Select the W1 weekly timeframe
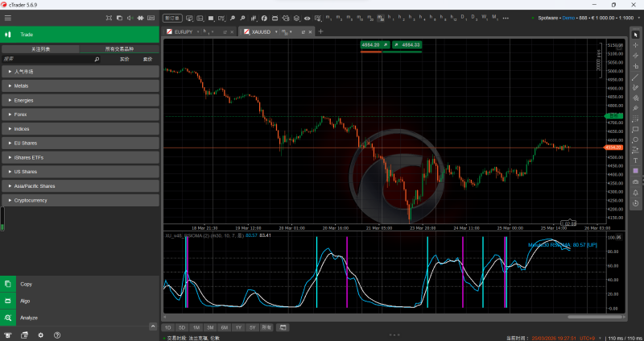This screenshot has height=341, width=644. (x=485, y=18)
